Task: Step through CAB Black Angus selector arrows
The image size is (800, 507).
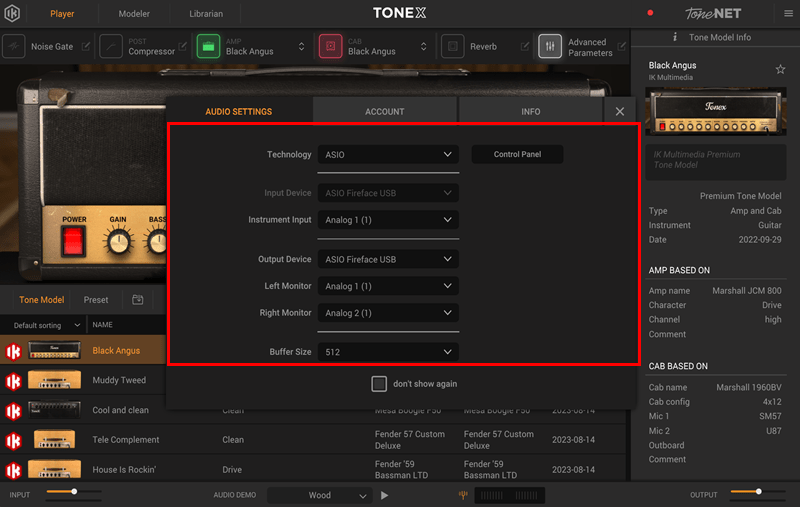Action: click(423, 46)
